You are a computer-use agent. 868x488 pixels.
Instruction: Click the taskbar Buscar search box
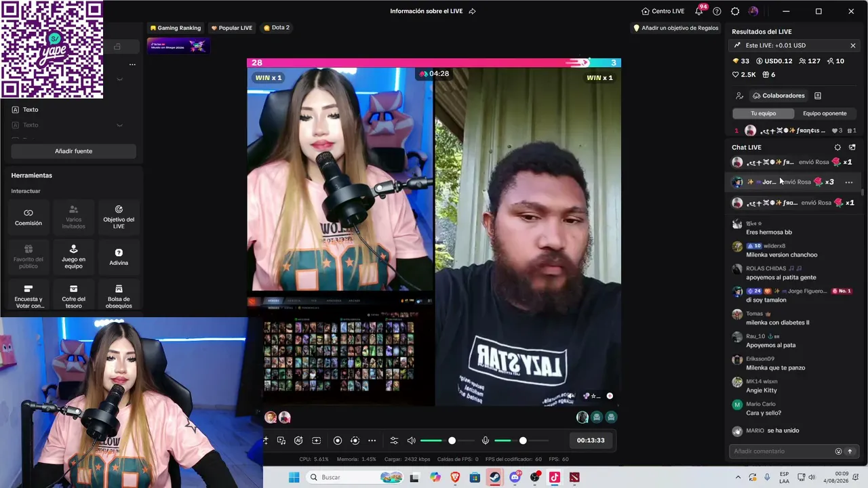[x=354, y=477]
